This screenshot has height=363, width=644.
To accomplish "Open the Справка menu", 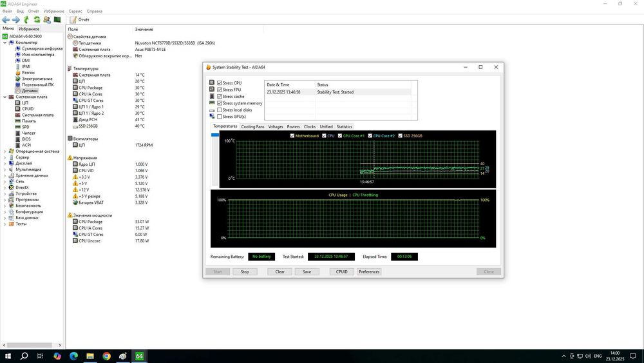I will [95, 12].
